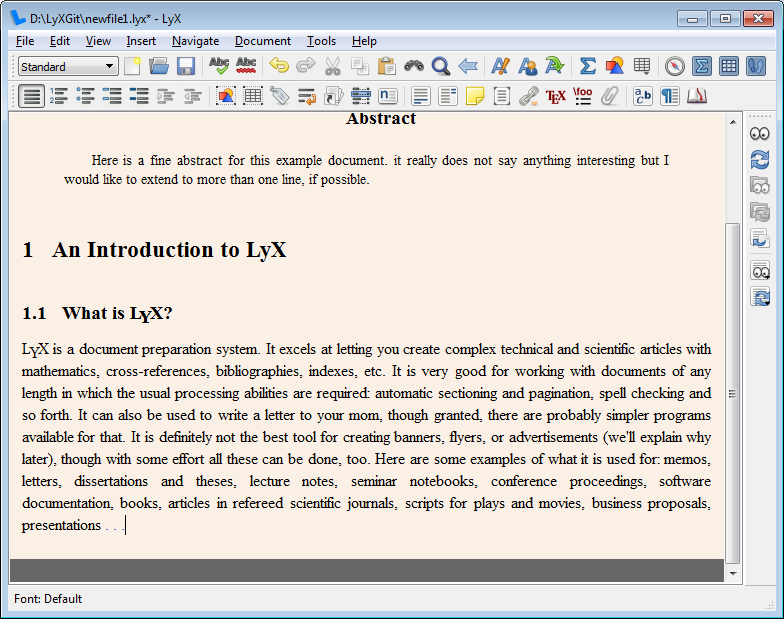Insert graphics with shapes icon
Viewport: 784px width, 619px height.
614,66
